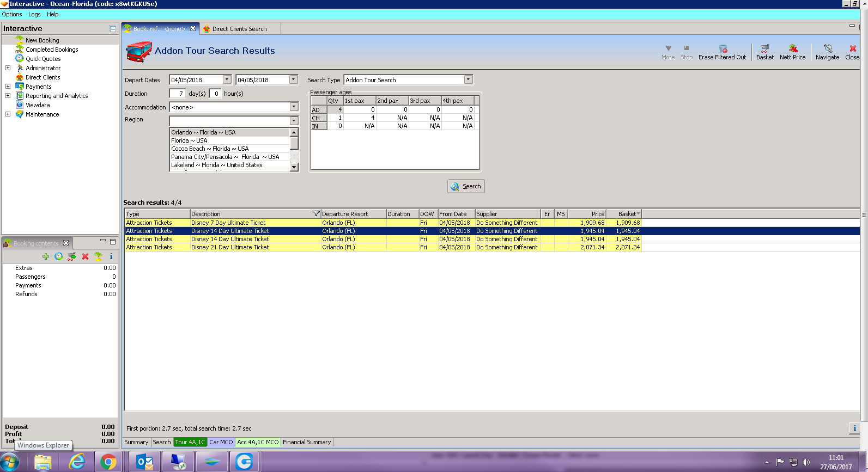Image resolution: width=868 pixels, height=472 pixels.
Task: Switch to the Tour 4A,1C tab
Action: click(190, 442)
